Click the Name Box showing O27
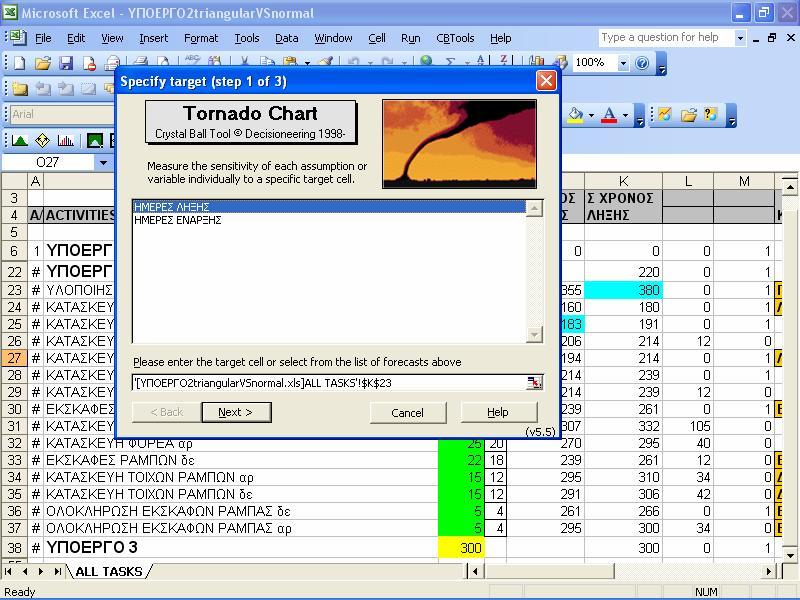 coord(48,162)
